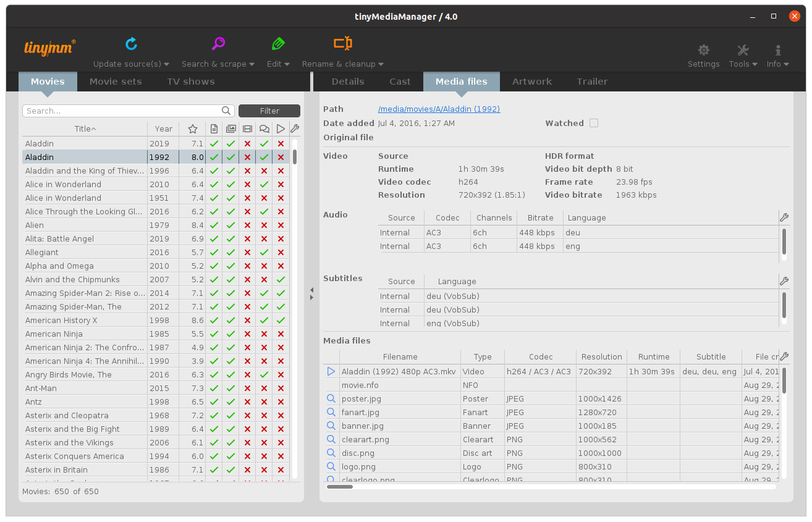
Task: Open Settings via the gear icon
Action: coord(703,51)
